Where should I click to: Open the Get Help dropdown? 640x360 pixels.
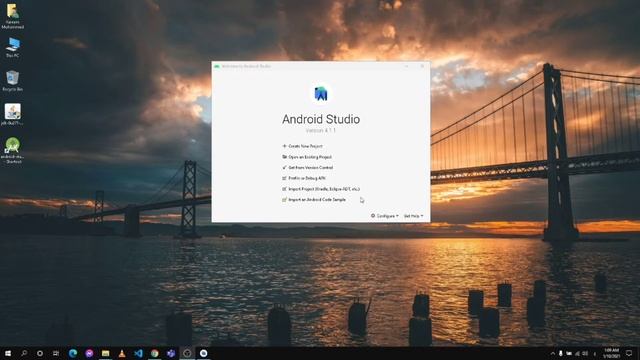tap(413, 216)
